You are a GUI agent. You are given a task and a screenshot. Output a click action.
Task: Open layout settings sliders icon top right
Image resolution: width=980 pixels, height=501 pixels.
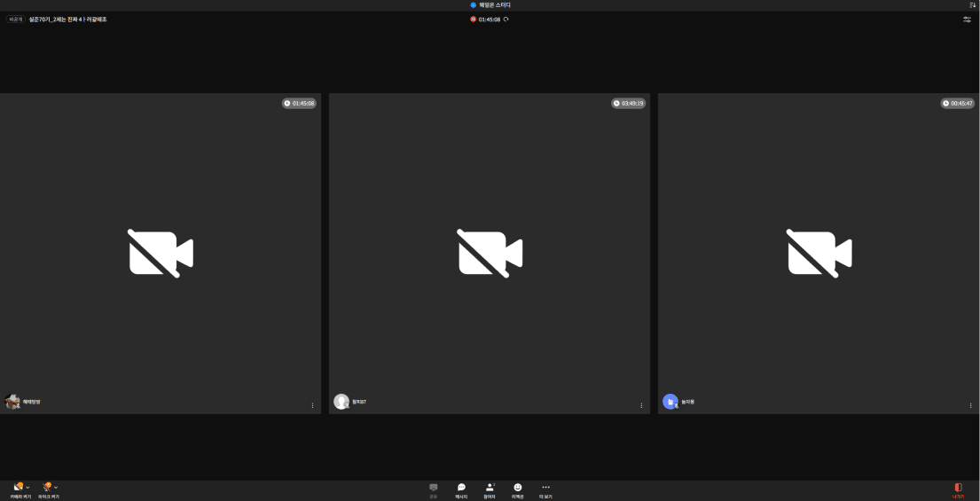pyautogui.click(x=967, y=20)
